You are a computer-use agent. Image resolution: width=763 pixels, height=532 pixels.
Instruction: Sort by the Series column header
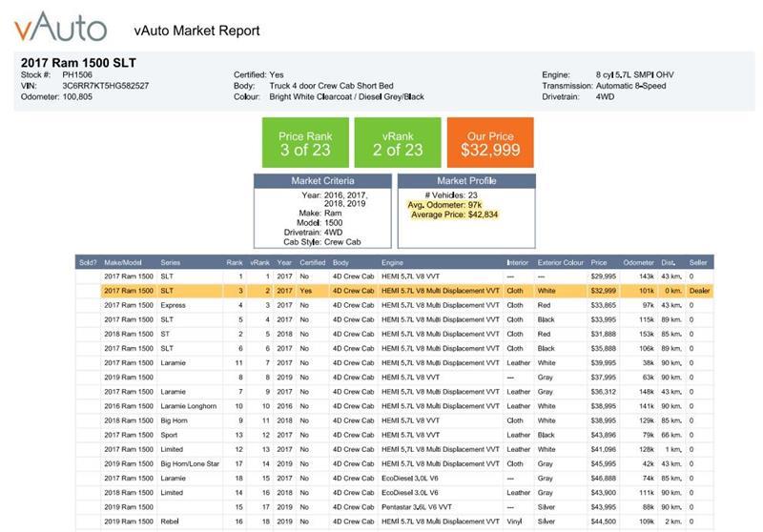click(x=171, y=262)
